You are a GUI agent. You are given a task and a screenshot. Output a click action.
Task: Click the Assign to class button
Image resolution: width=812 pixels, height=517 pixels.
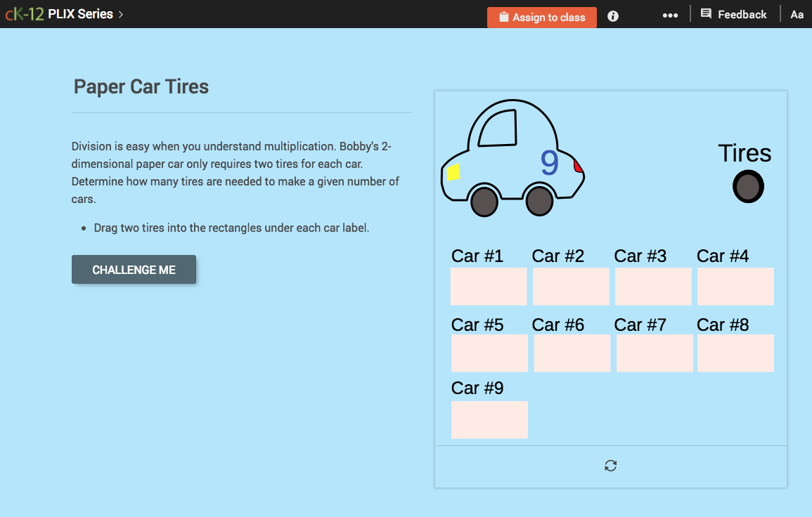541,17
